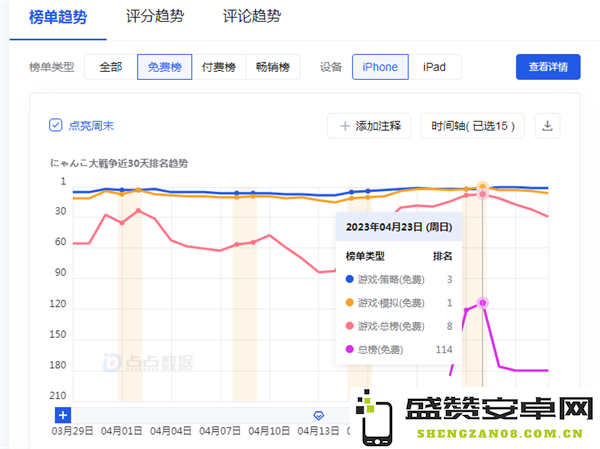This screenshot has width=600, height=449.
Task: Select 付费榜 chart type
Action: point(219,67)
